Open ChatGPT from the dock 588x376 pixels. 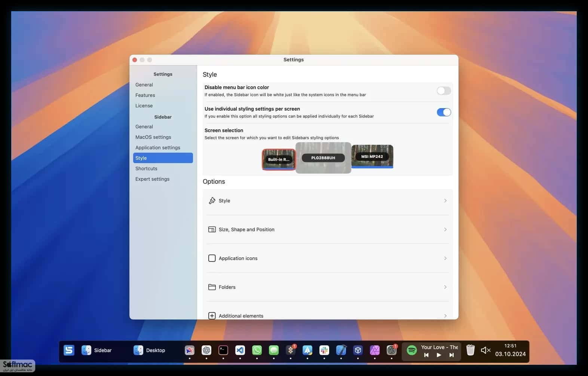coord(206,350)
